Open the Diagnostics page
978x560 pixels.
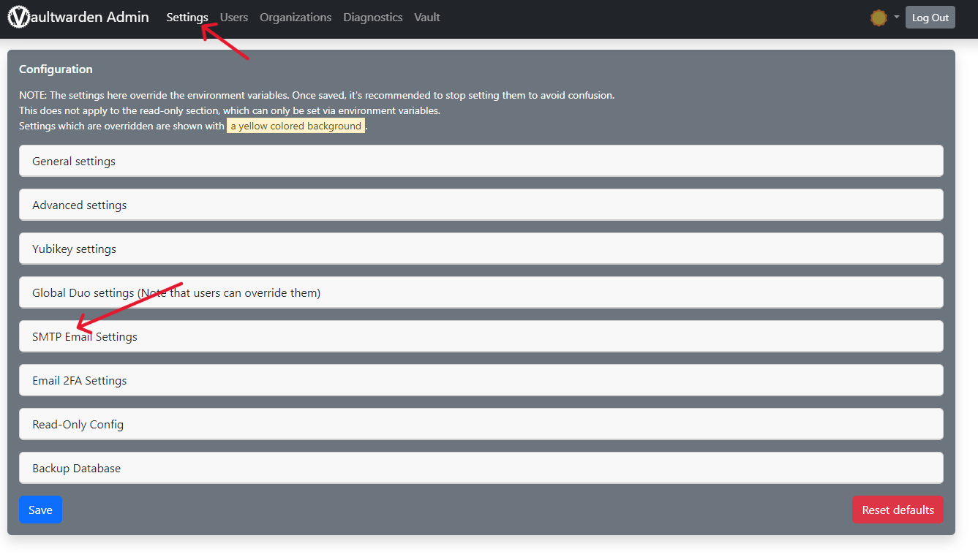[x=373, y=18]
